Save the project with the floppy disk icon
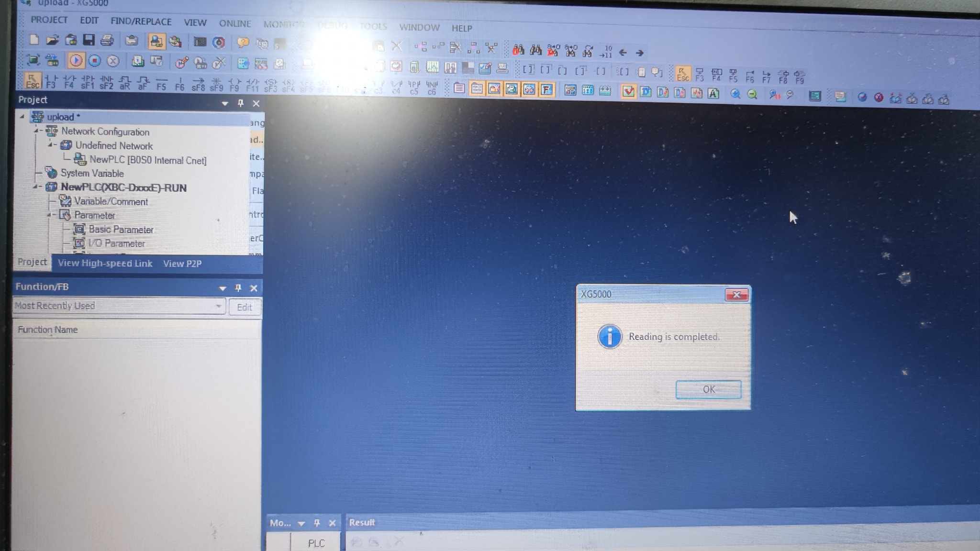This screenshot has width=980, height=551. click(89, 40)
